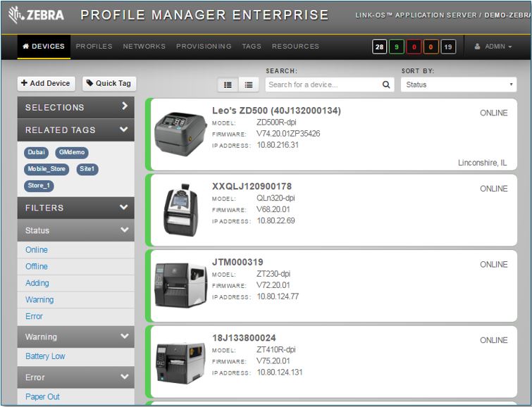
Task: Select the Mobile_Store tag
Action: pos(47,169)
